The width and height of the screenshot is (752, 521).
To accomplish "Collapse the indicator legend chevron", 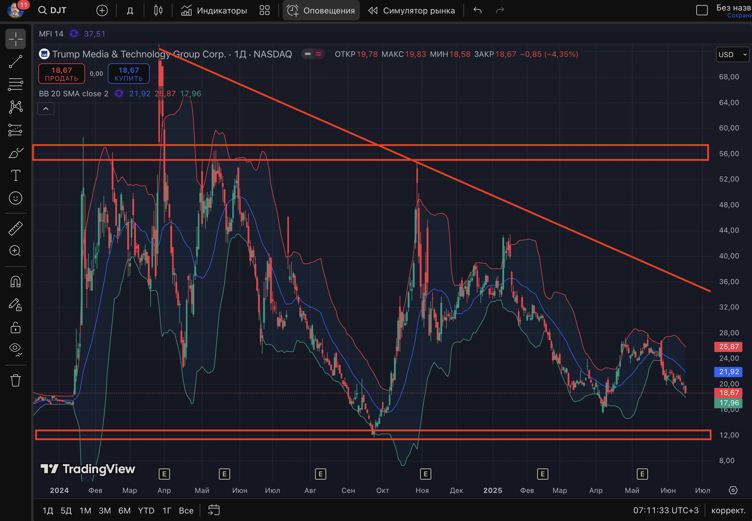I will tap(46, 108).
